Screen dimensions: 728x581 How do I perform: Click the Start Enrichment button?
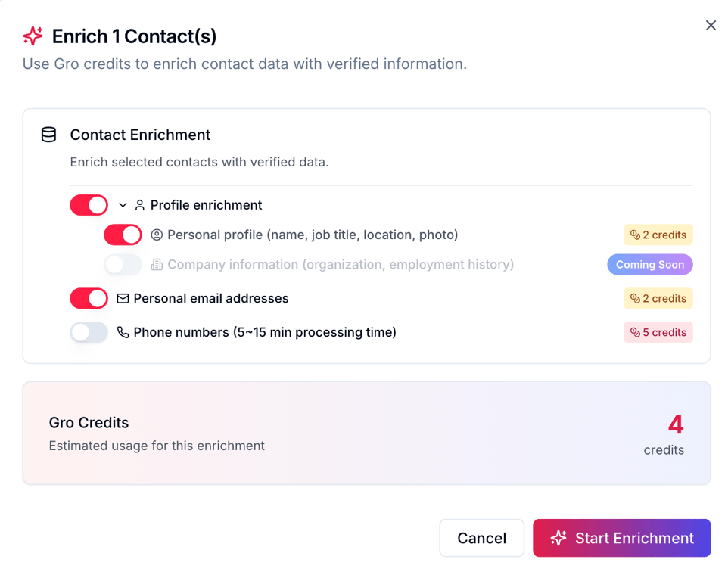pos(621,538)
